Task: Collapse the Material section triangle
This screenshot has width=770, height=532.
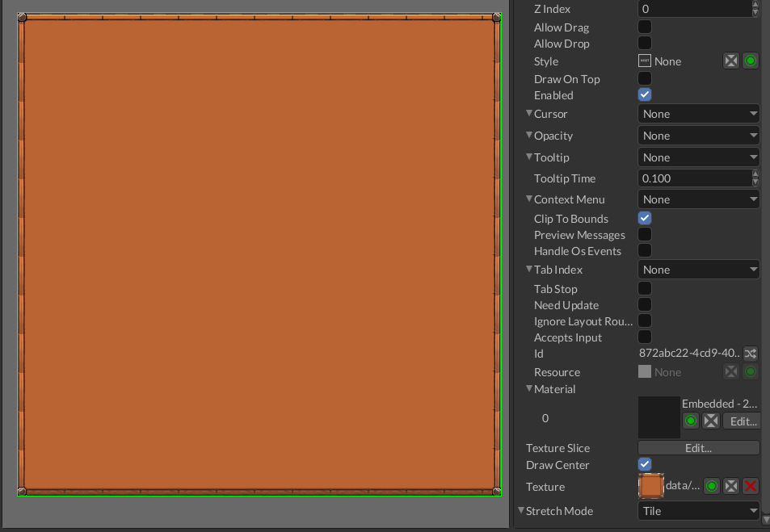Action: click(529, 389)
